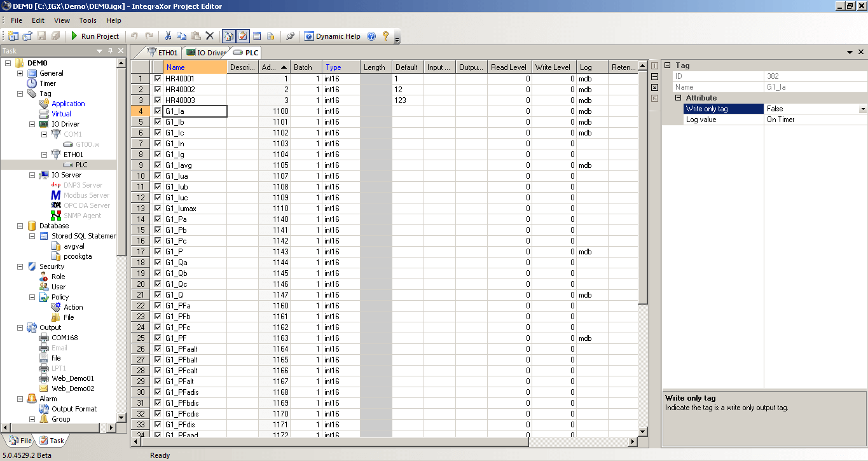
Task: Uncheck the HR40001 row checkbox
Action: [x=158, y=79]
